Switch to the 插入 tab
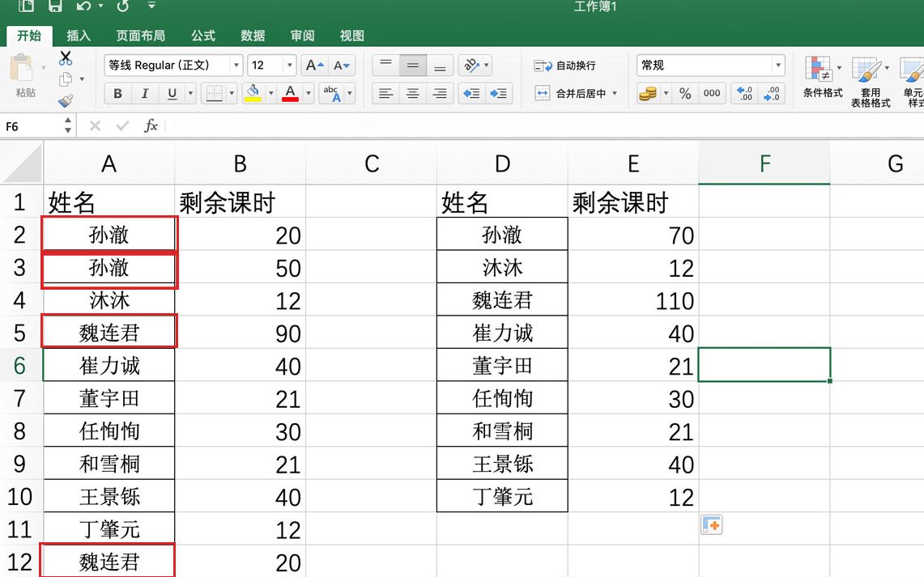 coord(79,36)
